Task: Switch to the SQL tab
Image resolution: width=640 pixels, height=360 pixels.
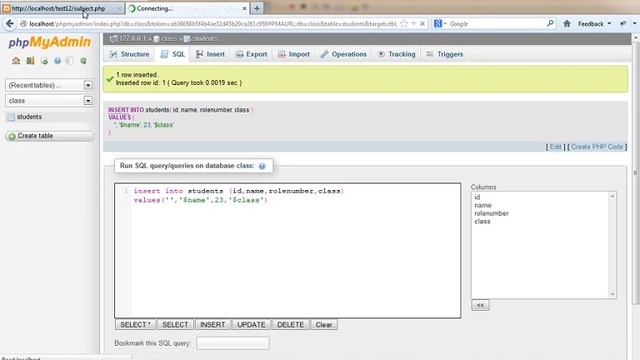Action: [x=173, y=54]
